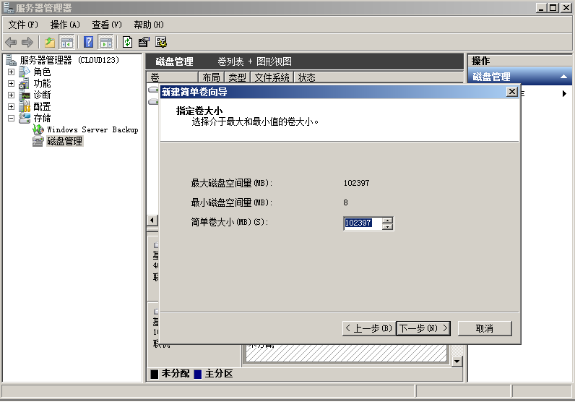
Task: Click the 取消 (Cancel) button
Action: [485, 328]
